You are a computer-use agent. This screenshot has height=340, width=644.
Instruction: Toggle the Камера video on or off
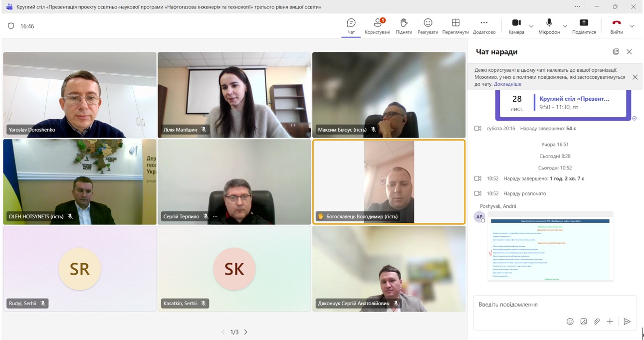(x=516, y=23)
